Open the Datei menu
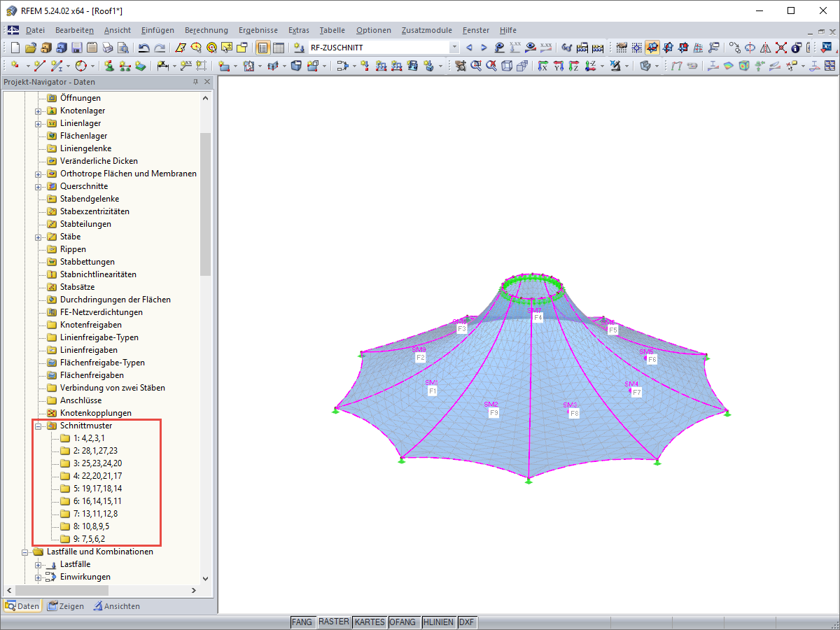Screen dimensions: 840x630 35,30
